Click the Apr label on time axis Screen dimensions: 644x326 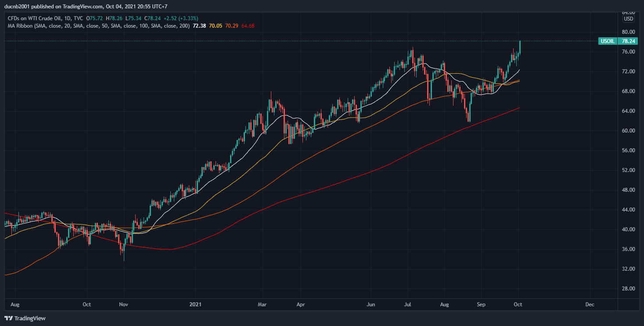(x=300, y=304)
